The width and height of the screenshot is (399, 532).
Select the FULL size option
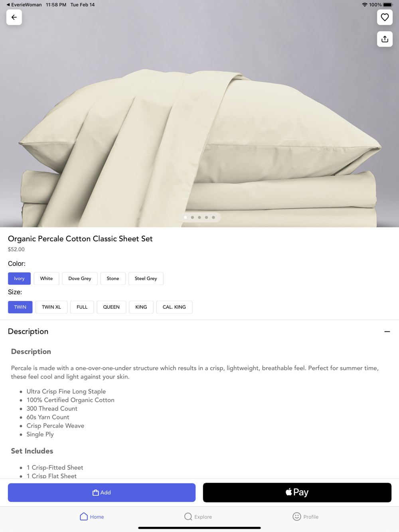(82, 307)
